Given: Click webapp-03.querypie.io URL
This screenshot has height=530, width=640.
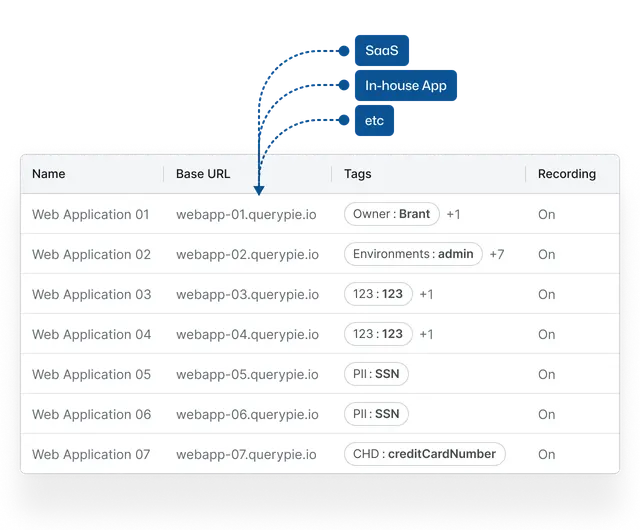Looking at the screenshot, I should [x=247, y=295].
